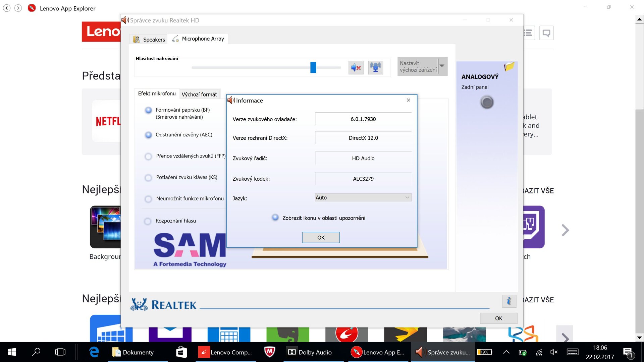Enable Přenos vzdálených zvuků (FFP)
This screenshot has height=362, width=644.
point(148,157)
